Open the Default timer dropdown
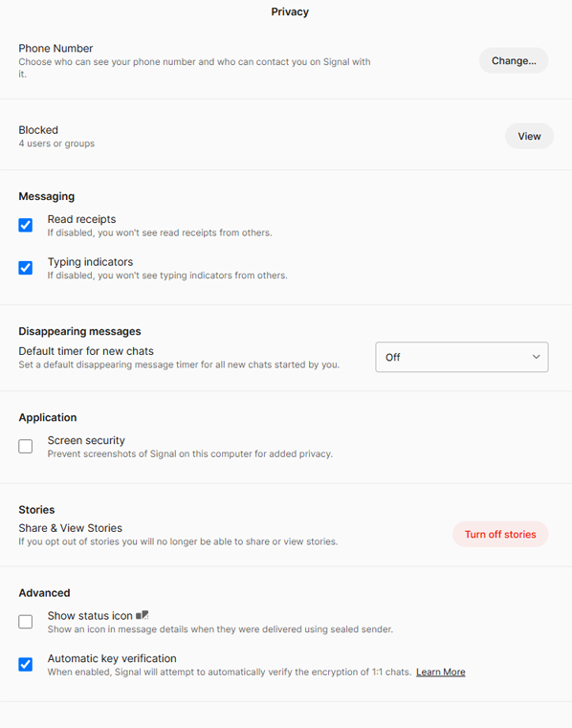This screenshot has width=572, height=728. coord(461,357)
